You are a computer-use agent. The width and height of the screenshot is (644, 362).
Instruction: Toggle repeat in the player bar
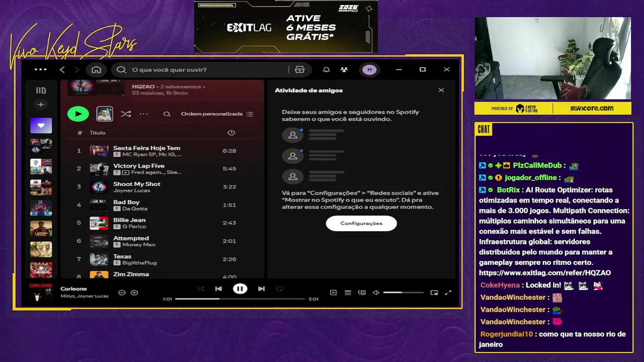click(x=280, y=289)
